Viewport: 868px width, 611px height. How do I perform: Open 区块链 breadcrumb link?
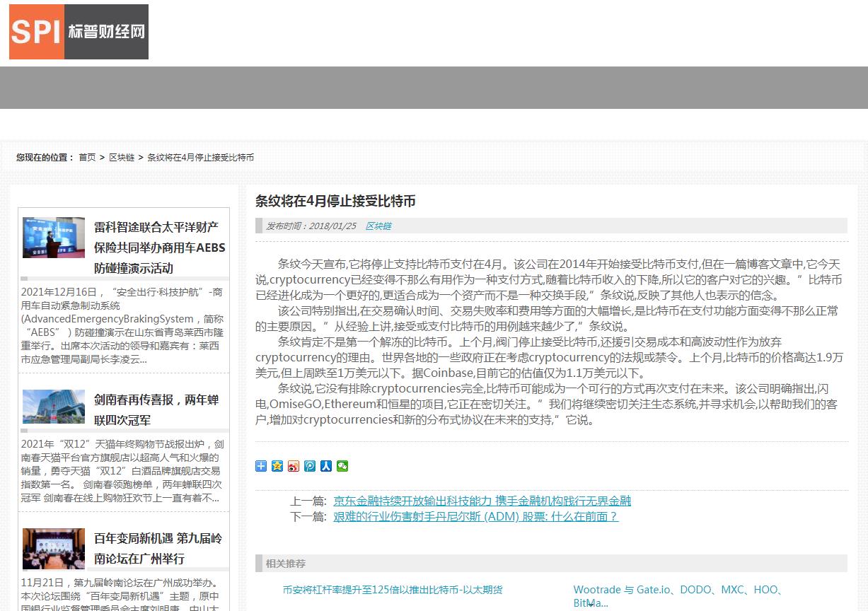[122, 157]
